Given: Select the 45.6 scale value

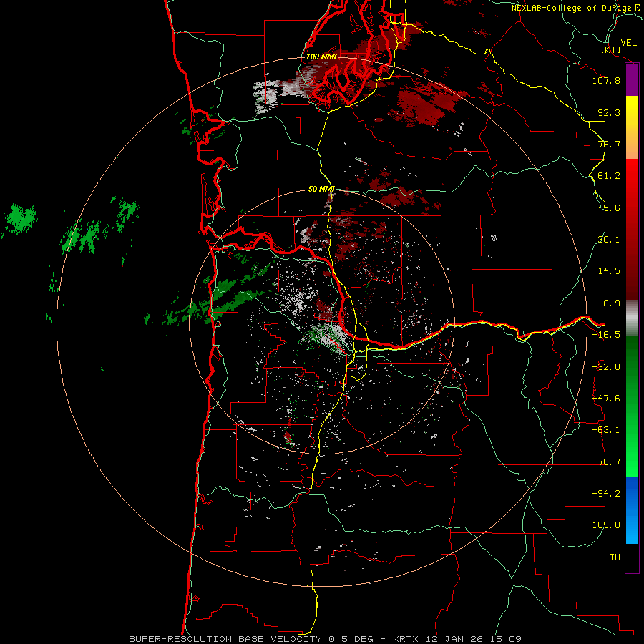Looking at the screenshot, I should (x=609, y=208).
